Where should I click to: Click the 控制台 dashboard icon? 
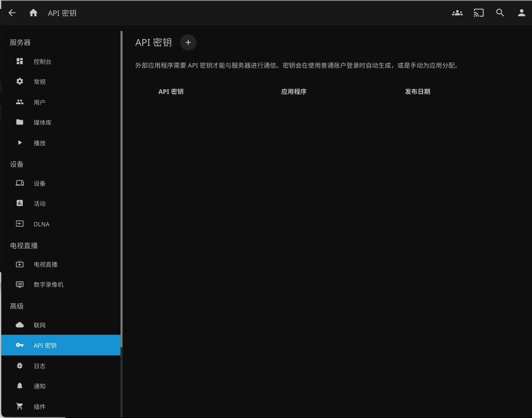click(20, 61)
